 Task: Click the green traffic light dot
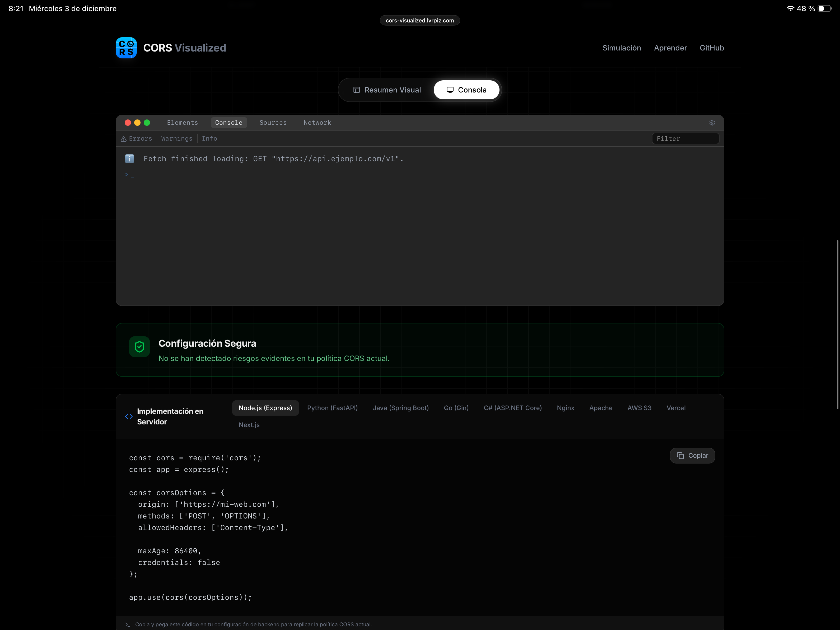147,123
